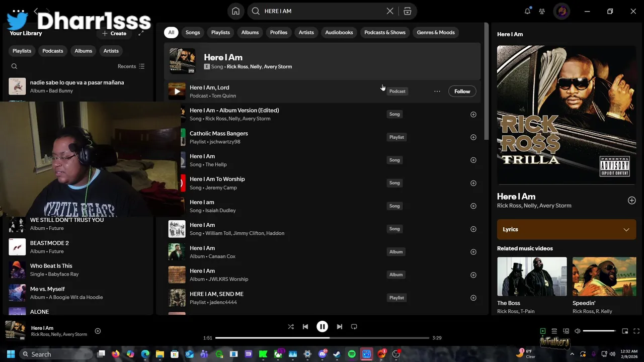
Task: Open Rick Ross, Nelly, Avery Storm in now-playing bar
Action: point(59,334)
